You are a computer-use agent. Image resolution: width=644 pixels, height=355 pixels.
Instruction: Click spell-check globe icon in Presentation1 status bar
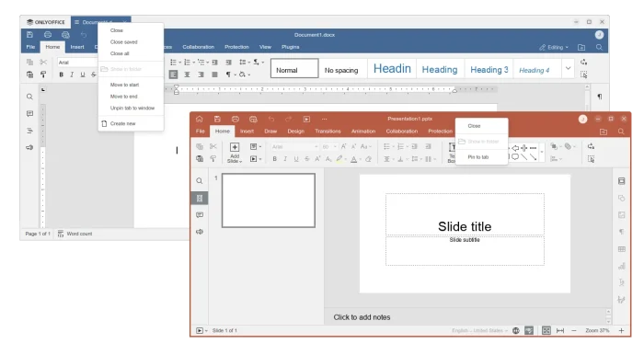tap(516, 330)
